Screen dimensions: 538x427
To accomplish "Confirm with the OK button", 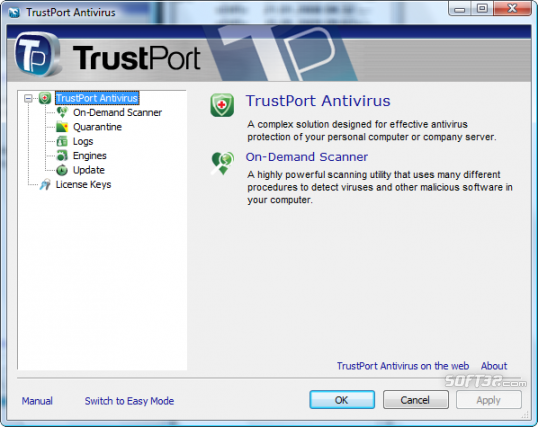I will (342, 400).
